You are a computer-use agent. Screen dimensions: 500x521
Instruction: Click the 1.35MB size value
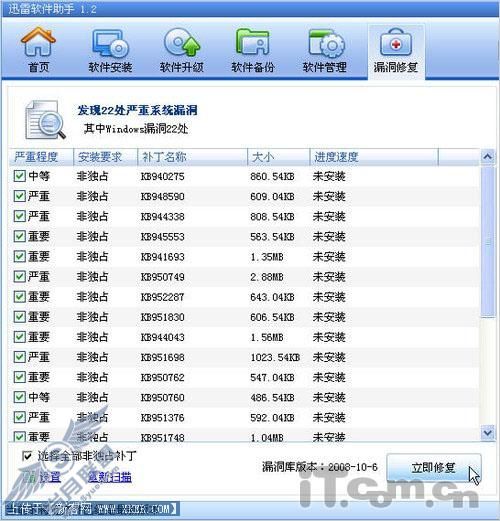point(267,257)
